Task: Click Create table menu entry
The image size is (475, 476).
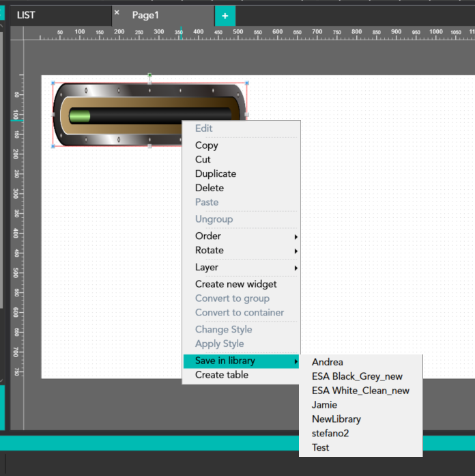Action: [x=222, y=375]
